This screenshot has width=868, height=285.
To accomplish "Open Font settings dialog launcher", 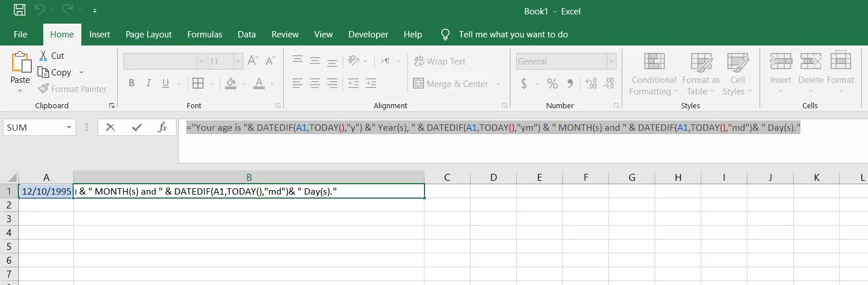I will click(x=278, y=105).
